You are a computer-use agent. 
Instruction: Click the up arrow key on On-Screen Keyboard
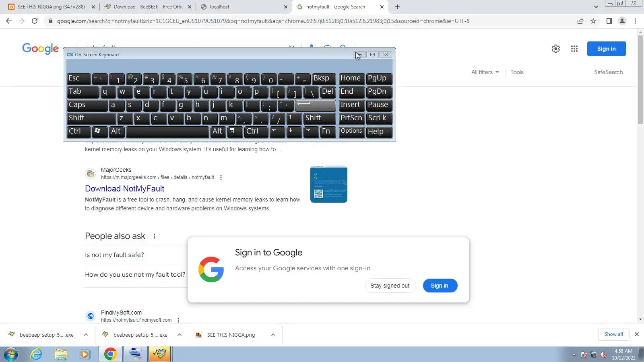pyautogui.click(x=294, y=118)
